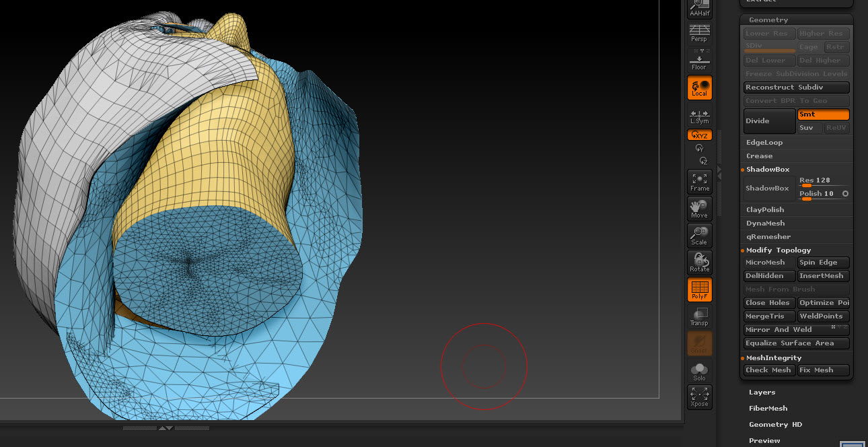Viewport: 868px width, 447px height.
Task: Click the ShadowBox button
Action: 770,188
